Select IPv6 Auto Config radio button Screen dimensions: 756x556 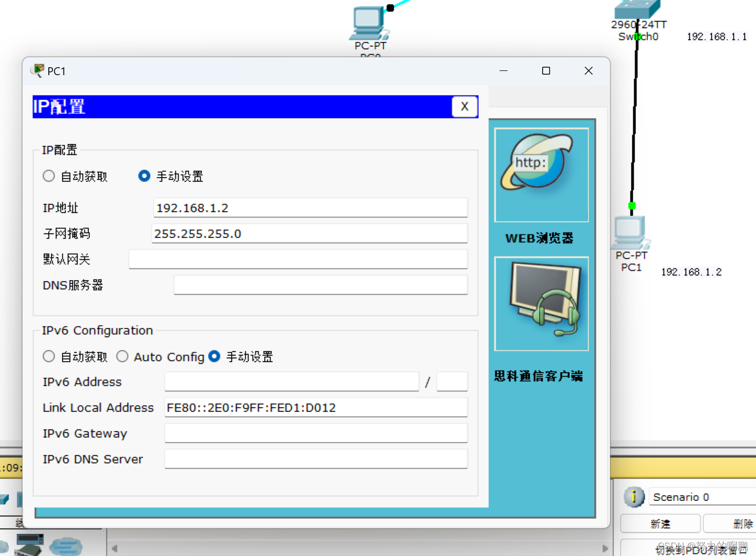(122, 356)
